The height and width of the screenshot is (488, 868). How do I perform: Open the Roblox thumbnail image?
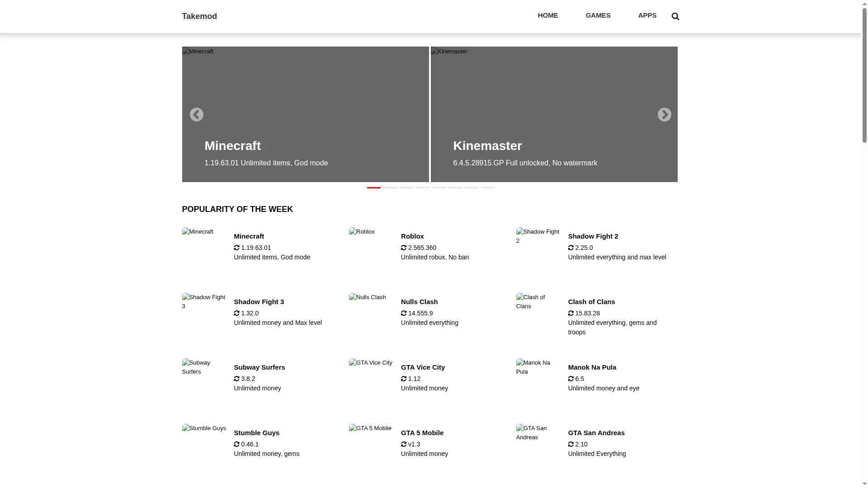372,250
